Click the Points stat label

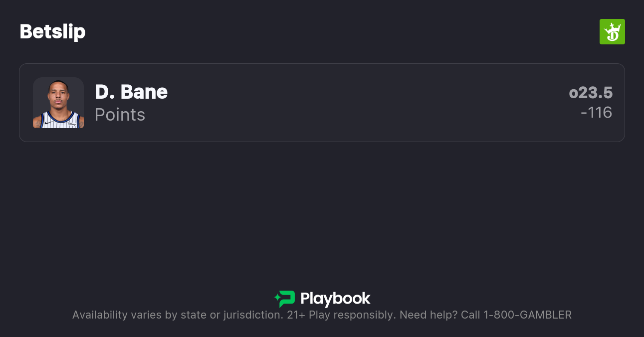coord(120,115)
